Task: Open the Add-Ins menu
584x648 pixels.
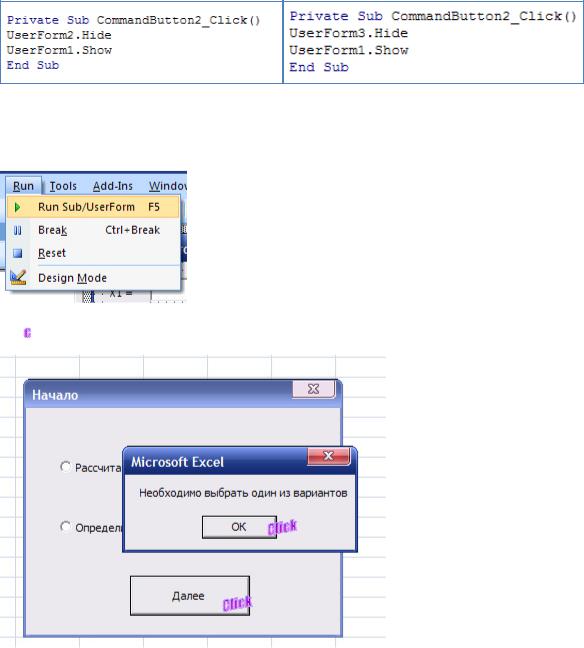Action: (x=113, y=186)
